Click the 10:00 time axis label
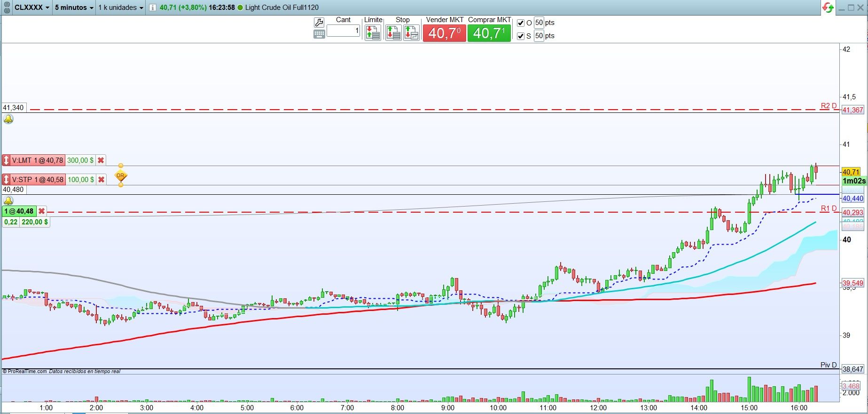The width and height of the screenshot is (868, 414). 498,408
